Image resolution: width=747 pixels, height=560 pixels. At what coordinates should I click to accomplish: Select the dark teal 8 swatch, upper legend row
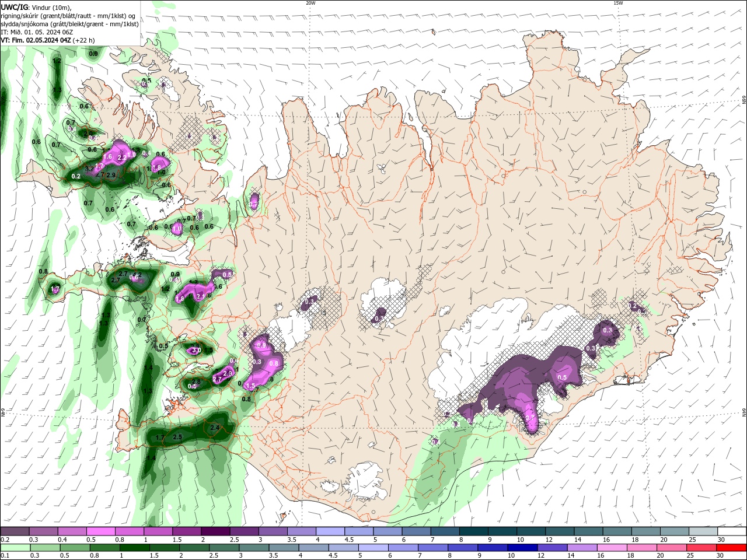tap(474, 531)
